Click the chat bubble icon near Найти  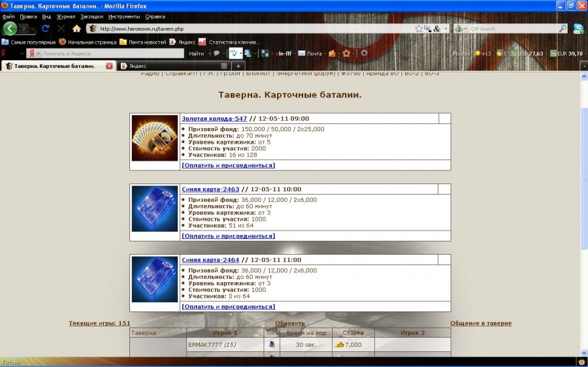pyautogui.click(x=216, y=54)
